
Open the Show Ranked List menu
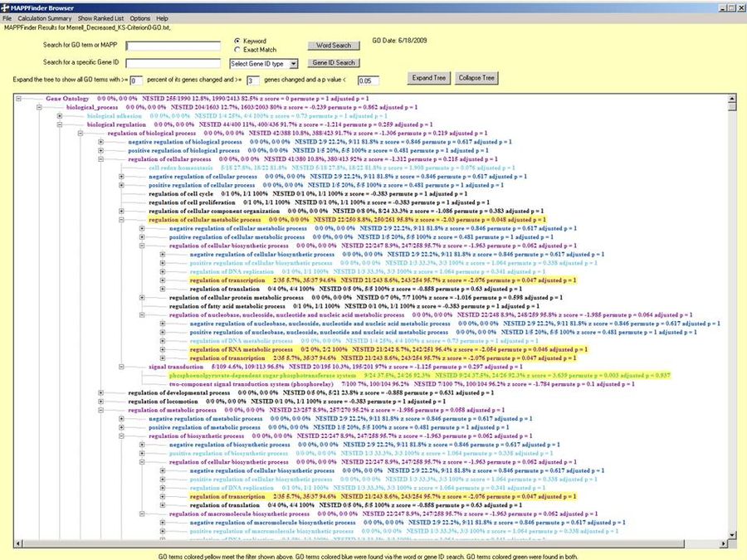pyautogui.click(x=100, y=18)
